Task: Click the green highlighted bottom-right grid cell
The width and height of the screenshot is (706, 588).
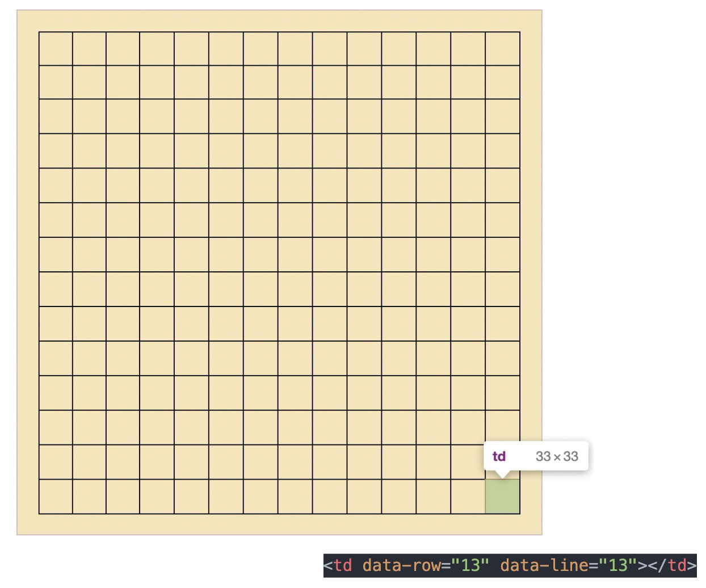Action: tap(502, 497)
